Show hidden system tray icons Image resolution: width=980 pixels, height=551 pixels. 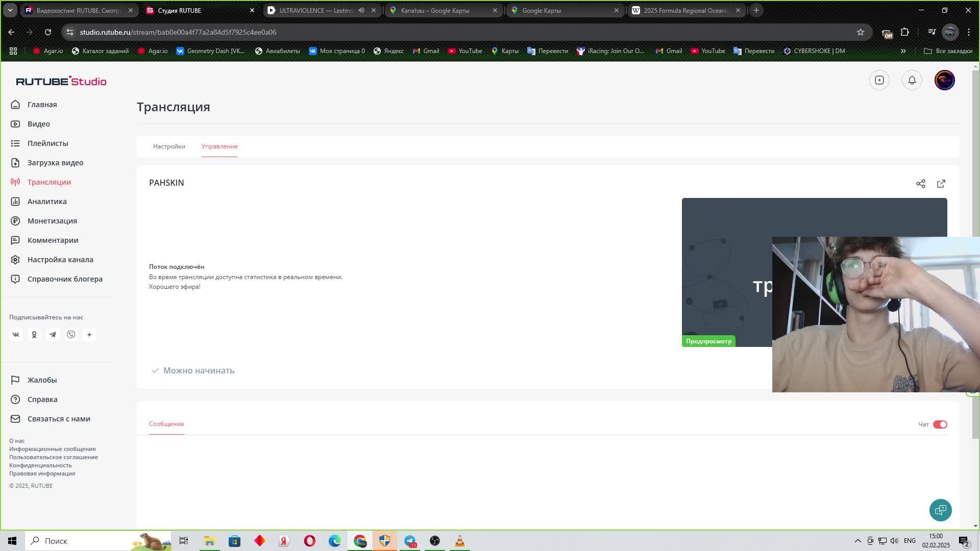[857, 541]
